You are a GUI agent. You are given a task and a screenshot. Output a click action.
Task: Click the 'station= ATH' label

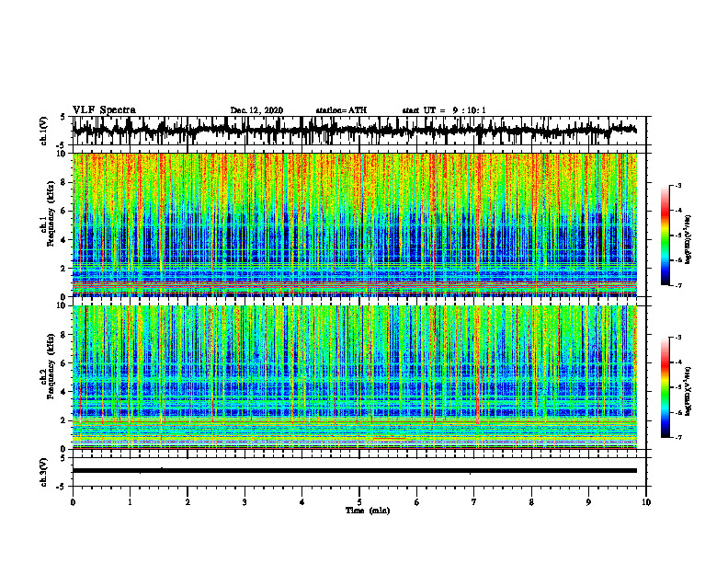click(341, 110)
